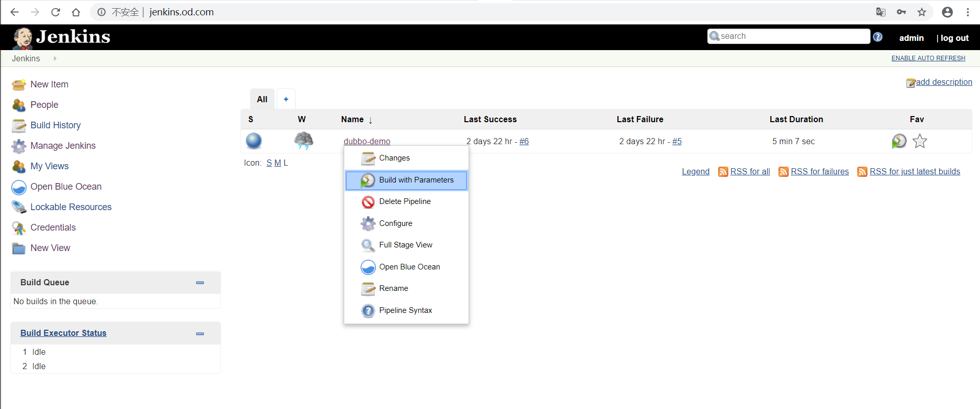
Task: Bookmark the page with the star icon
Action: click(922, 12)
